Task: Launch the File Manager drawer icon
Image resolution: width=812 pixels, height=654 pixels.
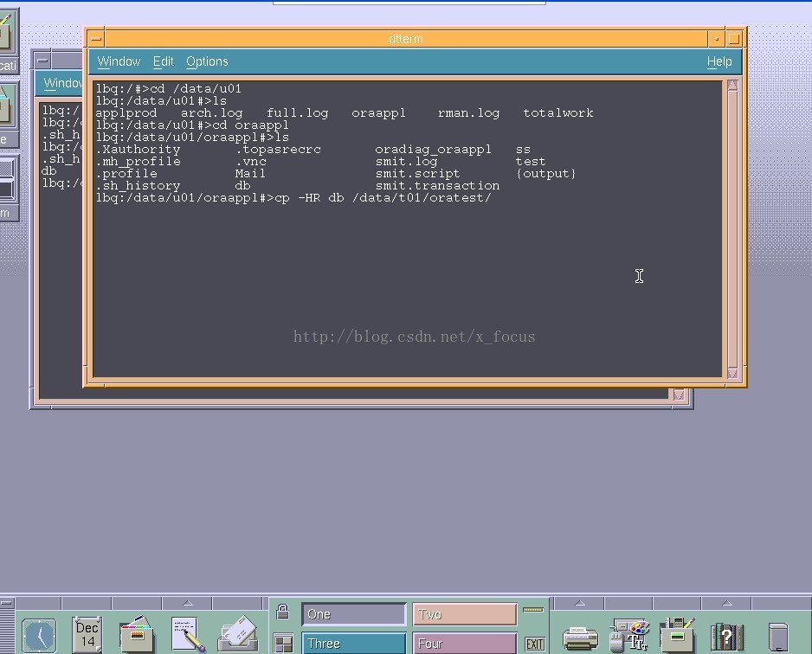Action: coord(137,634)
